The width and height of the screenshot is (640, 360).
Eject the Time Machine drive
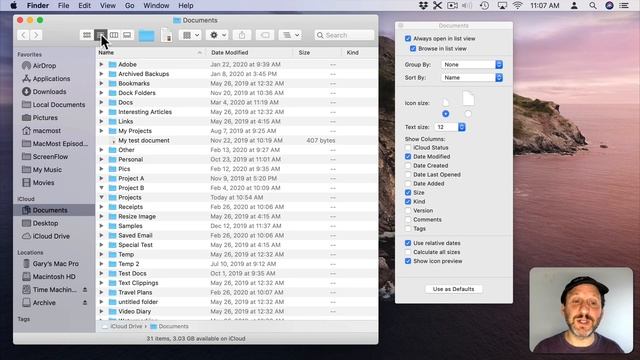(x=85, y=289)
